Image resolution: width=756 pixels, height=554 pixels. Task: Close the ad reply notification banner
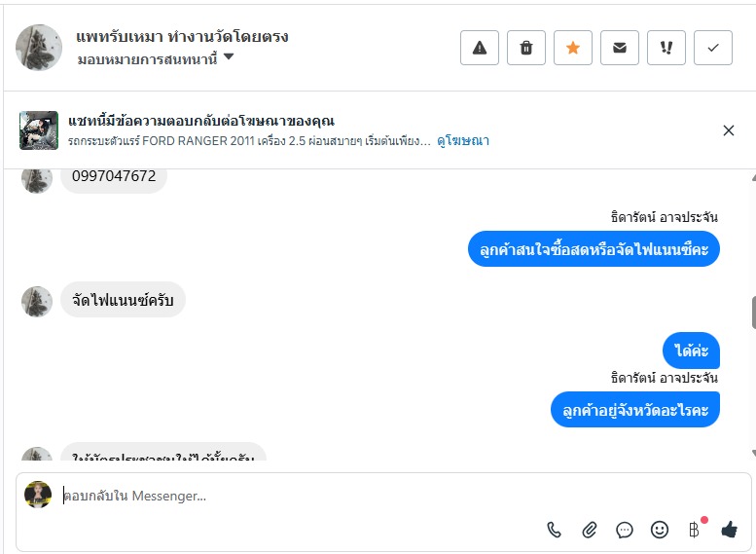[729, 130]
